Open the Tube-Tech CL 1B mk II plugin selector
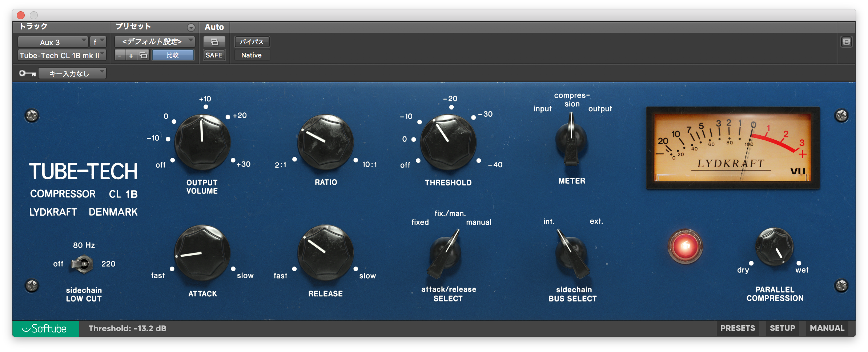Image resolution: width=868 pixels, height=352 pixels. [x=62, y=56]
